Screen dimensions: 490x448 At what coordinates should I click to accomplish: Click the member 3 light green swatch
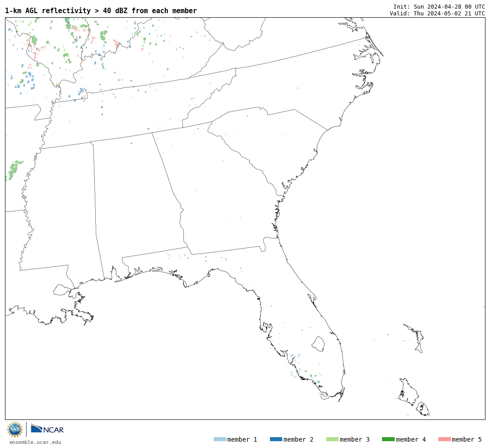332,439
